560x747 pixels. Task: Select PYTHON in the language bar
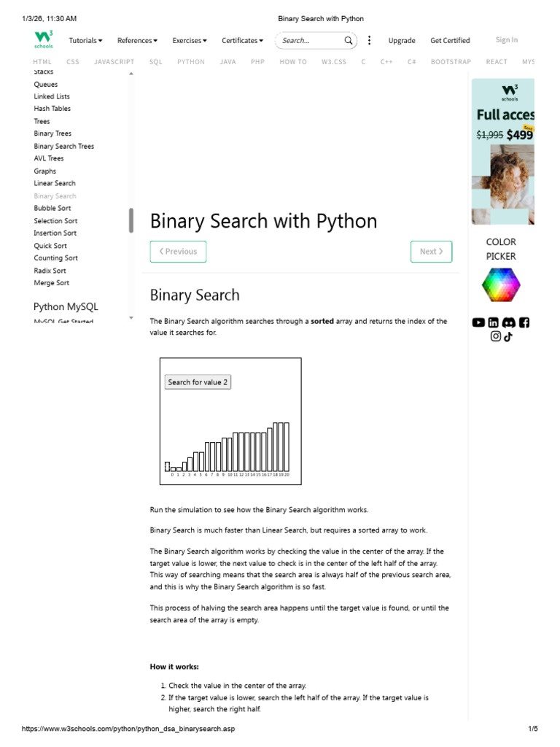click(x=191, y=62)
